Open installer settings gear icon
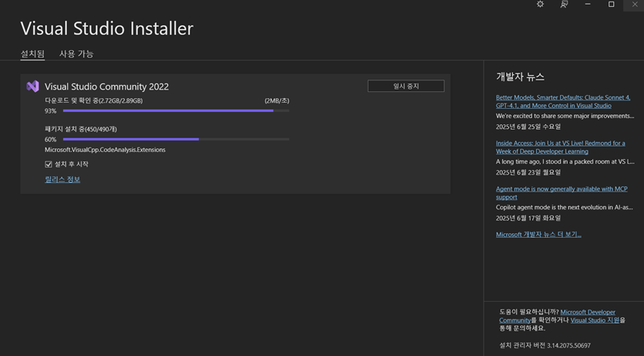Viewport: 644px width, 356px height. tap(540, 4)
